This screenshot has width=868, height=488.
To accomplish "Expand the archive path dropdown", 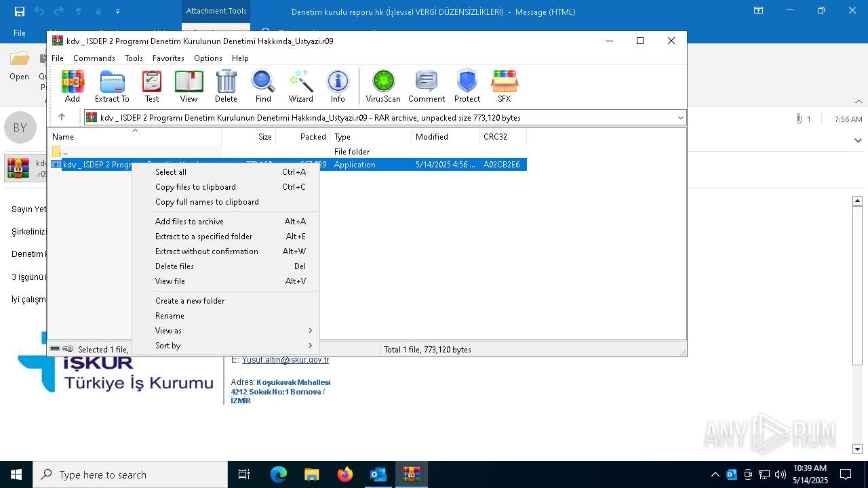I will pyautogui.click(x=680, y=118).
